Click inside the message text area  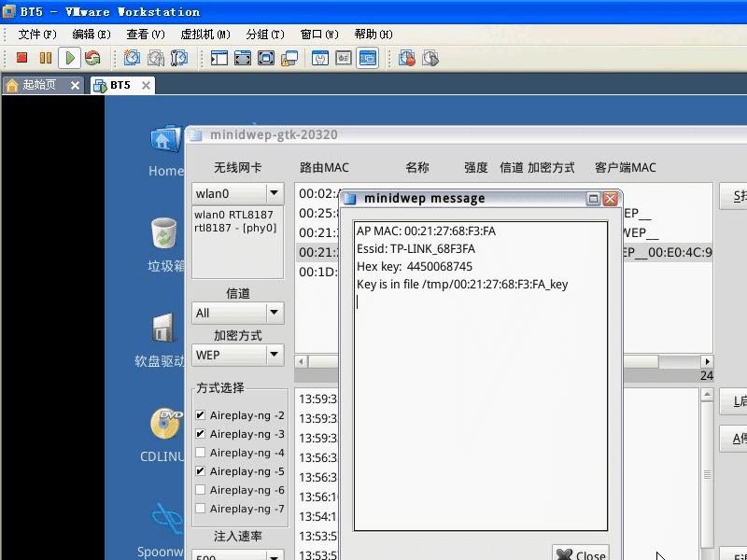coord(481,376)
